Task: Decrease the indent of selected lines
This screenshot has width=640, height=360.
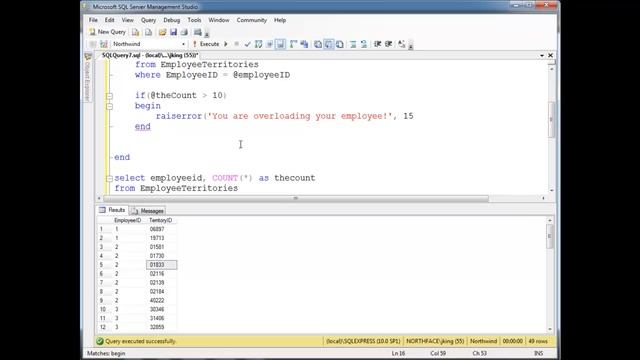Action: tap(378, 44)
